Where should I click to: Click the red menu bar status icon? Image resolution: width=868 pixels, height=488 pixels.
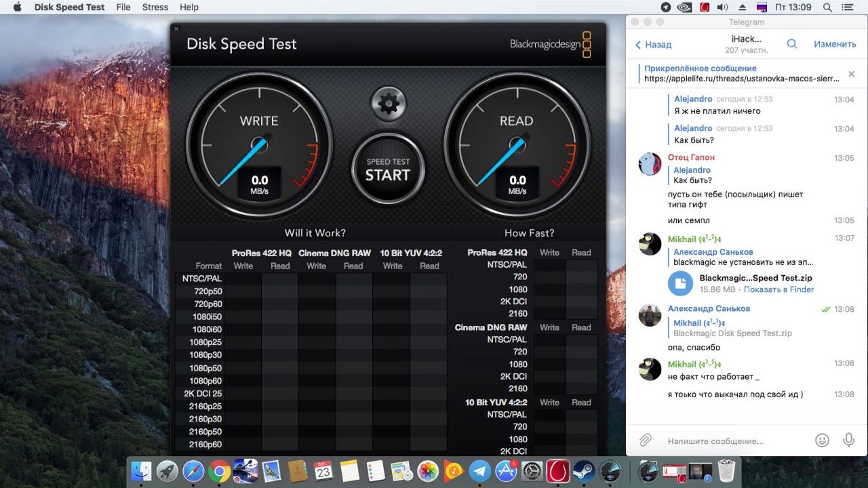click(x=705, y=7)
